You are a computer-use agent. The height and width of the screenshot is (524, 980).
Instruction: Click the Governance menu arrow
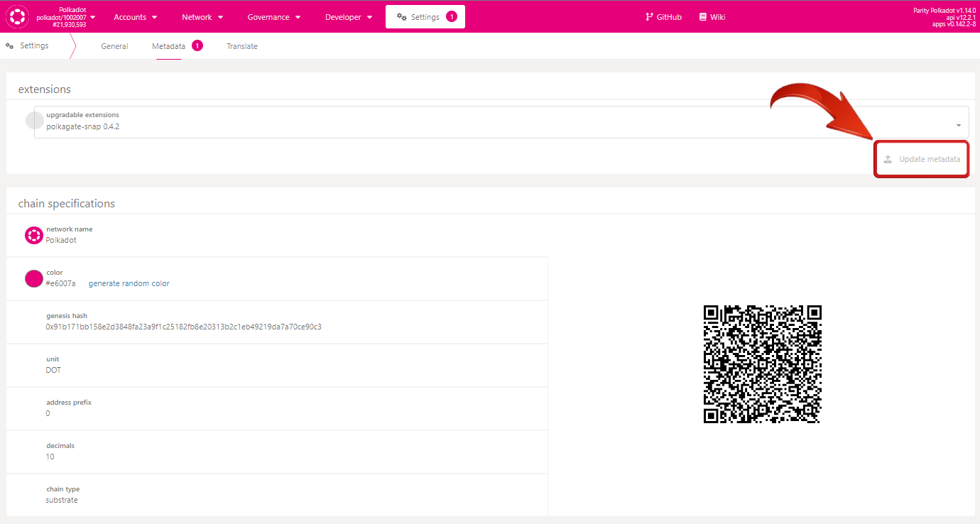coord(298,17)
